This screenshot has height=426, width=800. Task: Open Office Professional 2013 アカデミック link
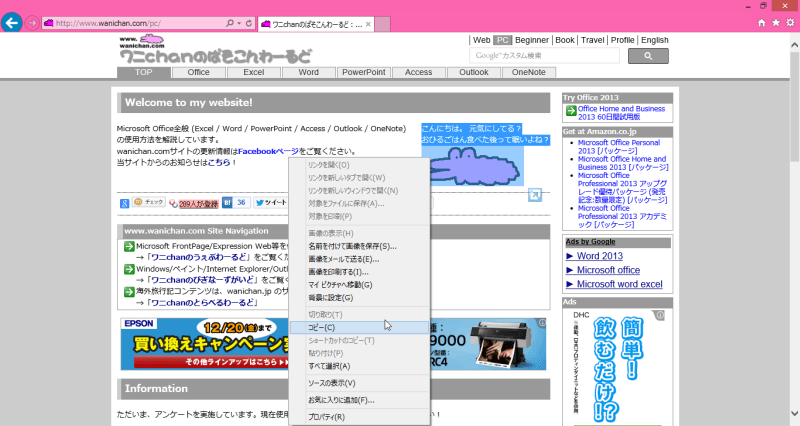[622, 216]
